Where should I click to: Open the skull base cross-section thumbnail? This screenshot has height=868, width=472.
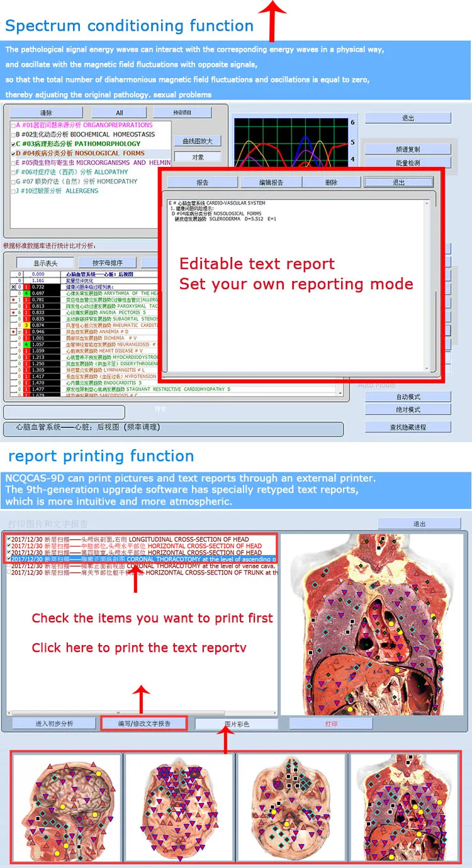pos(291,808)
